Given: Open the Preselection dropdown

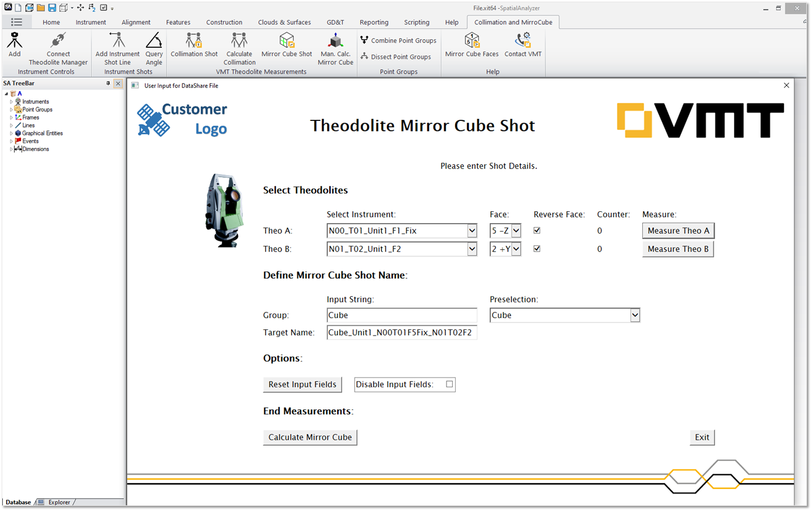Looking at the screenshot, I should click(x=635, y=315).
